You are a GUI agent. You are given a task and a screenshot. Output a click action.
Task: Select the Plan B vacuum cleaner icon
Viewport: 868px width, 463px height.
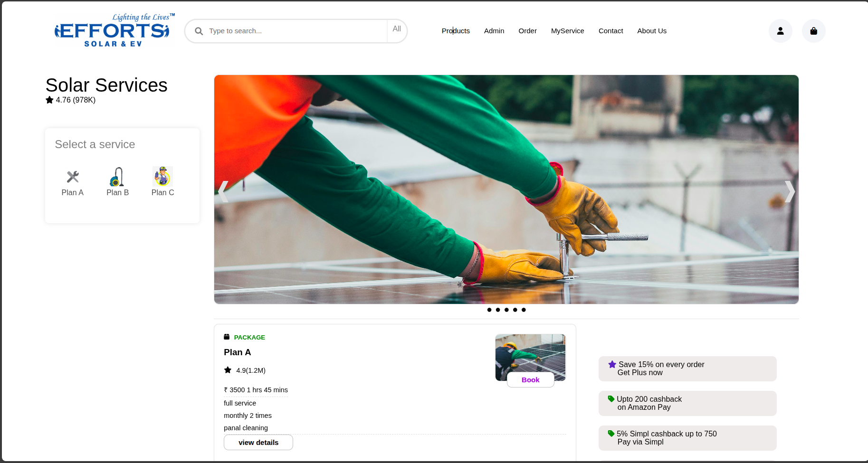point(117,177)
